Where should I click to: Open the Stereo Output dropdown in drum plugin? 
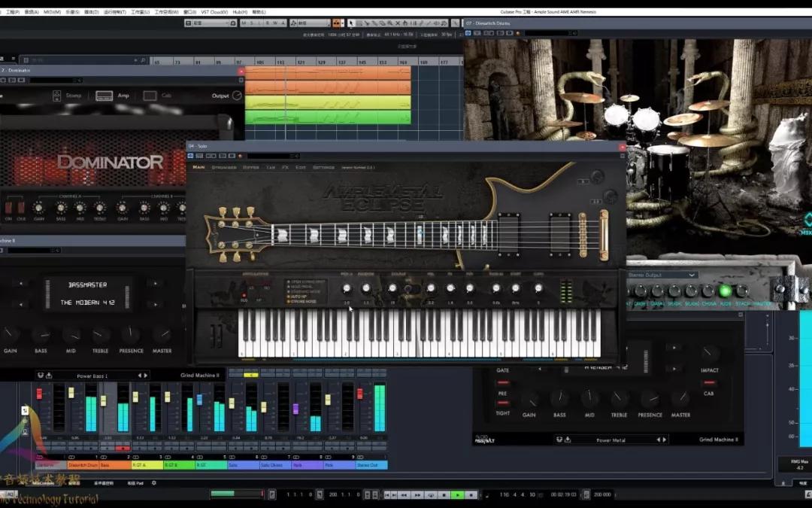(x=662, y=275)
